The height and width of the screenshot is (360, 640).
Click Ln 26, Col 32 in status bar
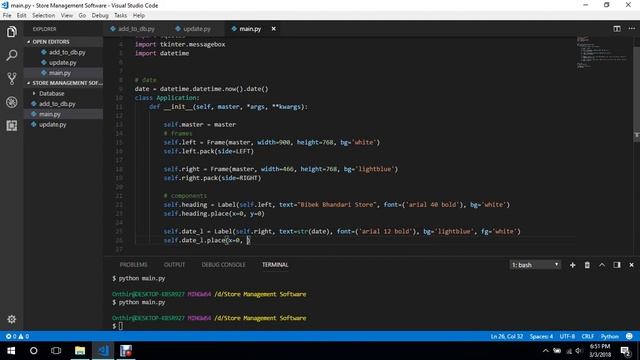tap(507, 336)
